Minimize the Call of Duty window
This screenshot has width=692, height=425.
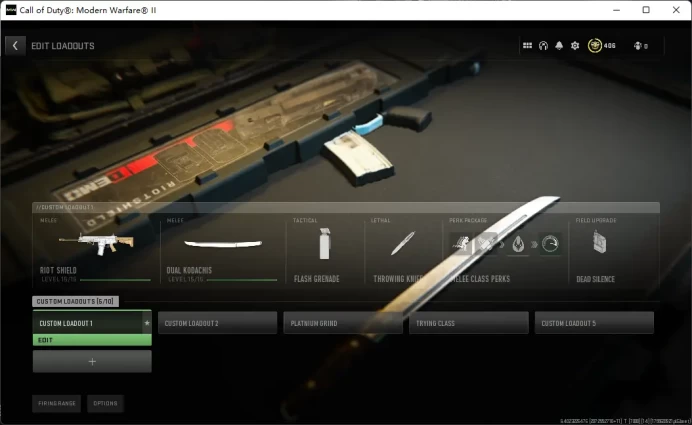pyautogui.click(x=617, y=10)
